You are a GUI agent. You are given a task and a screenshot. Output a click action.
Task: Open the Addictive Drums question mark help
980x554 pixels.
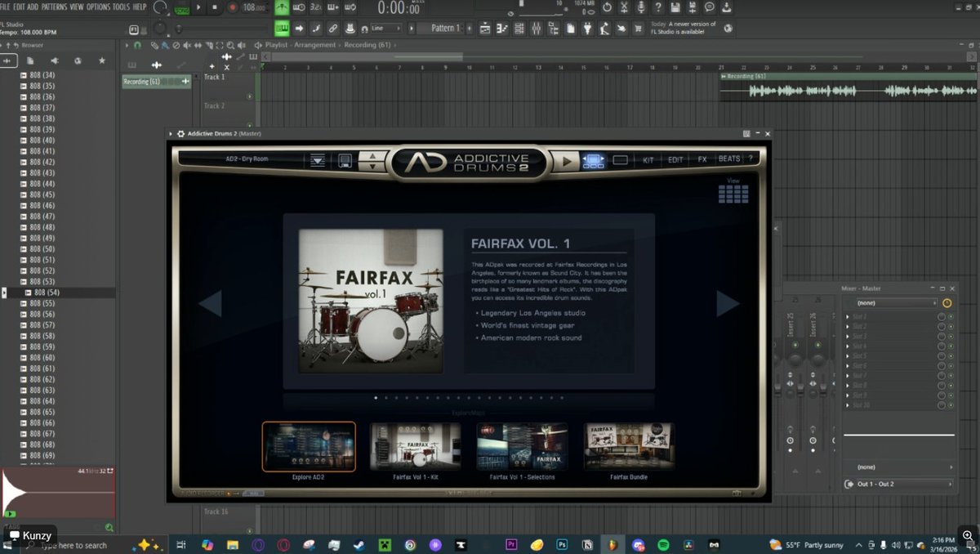coord(751,159)
